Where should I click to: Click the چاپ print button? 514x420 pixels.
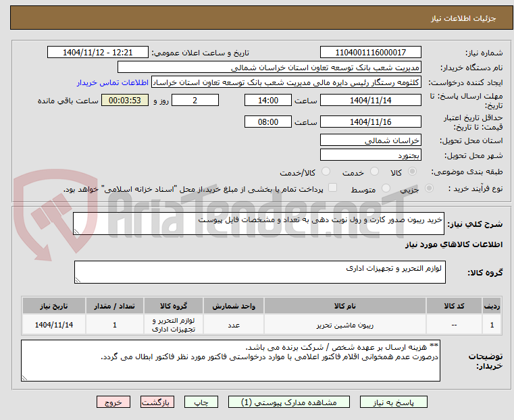pyautogui.click(x=201, y=402)
